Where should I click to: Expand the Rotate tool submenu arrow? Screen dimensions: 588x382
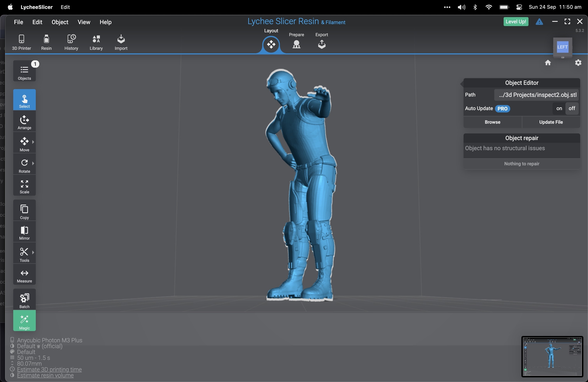[33, 163]
